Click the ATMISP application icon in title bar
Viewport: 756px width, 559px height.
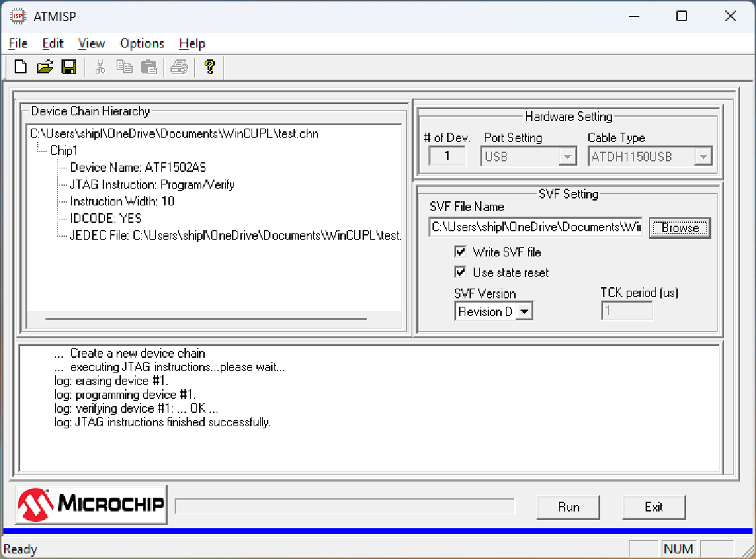coord(18,16)
